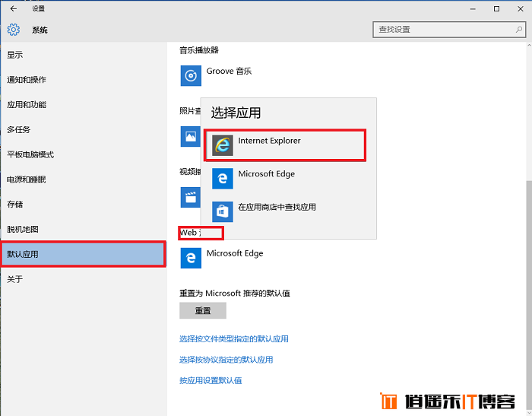
Task: Click the Microsoft Edge icon in popup
Action: pos(223,178)
